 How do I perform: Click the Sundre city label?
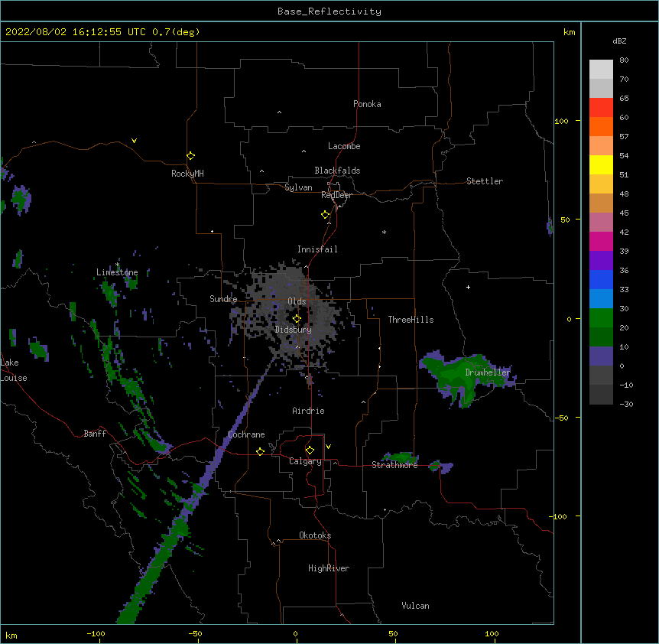coord(223,299)
